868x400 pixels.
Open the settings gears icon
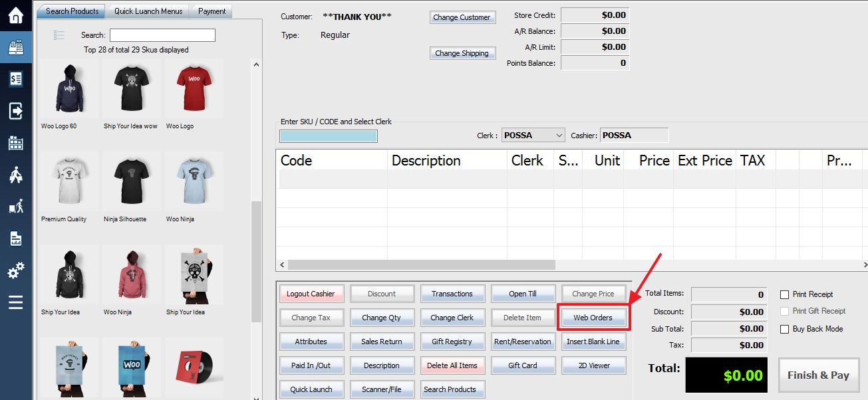[15, 270]
